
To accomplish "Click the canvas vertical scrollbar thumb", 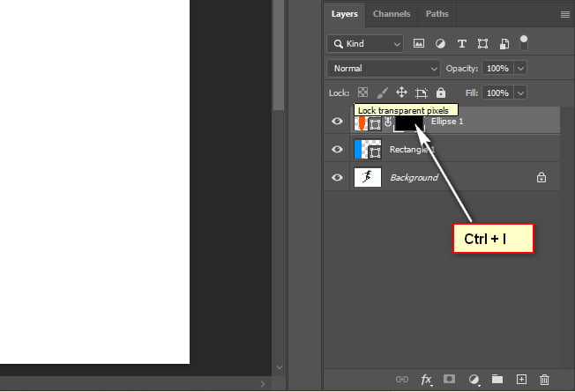I will coord(279,55).
